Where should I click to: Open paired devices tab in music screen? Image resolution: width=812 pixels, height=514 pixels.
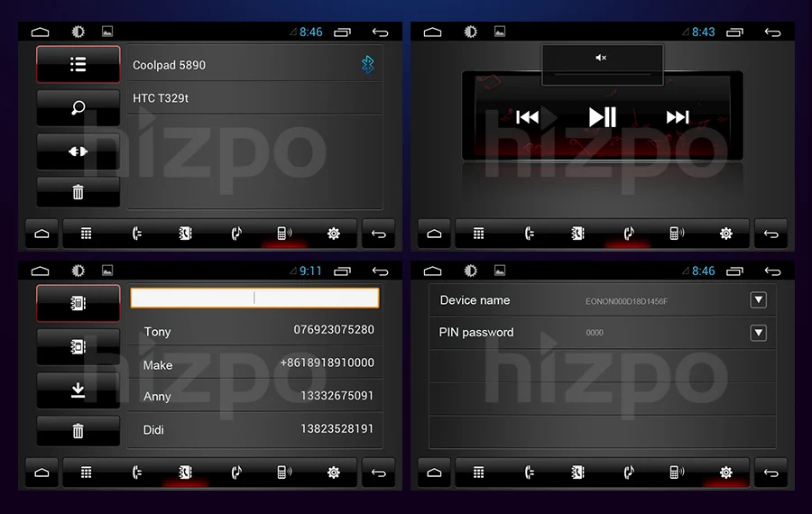677,234
